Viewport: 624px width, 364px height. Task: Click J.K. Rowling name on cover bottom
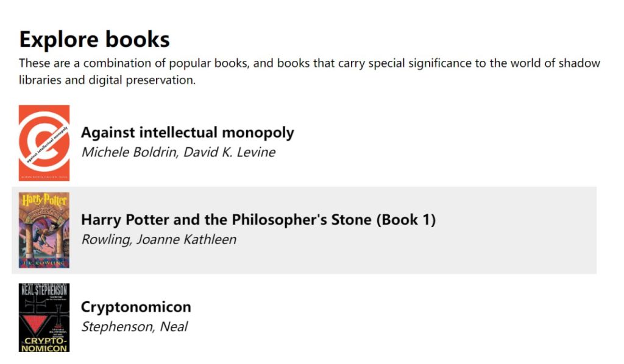tap(44, 263)
